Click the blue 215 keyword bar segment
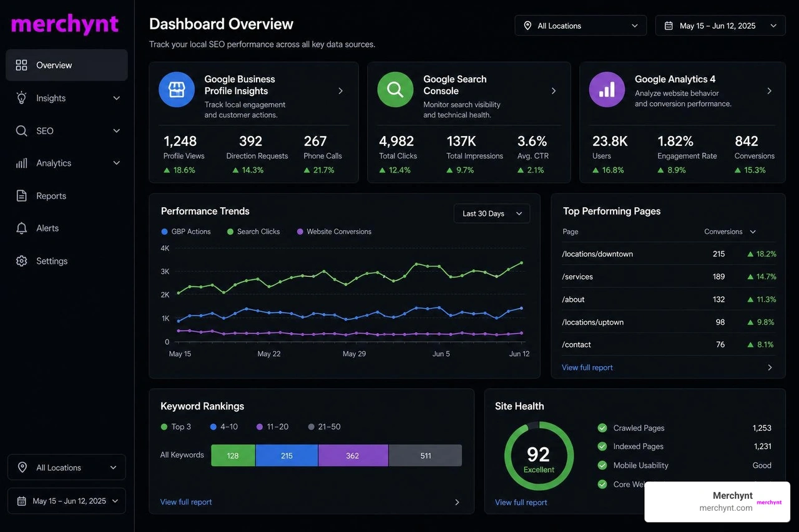Viewport: 799px width, 532px height. pyautogui.click(x=287, y=455)
